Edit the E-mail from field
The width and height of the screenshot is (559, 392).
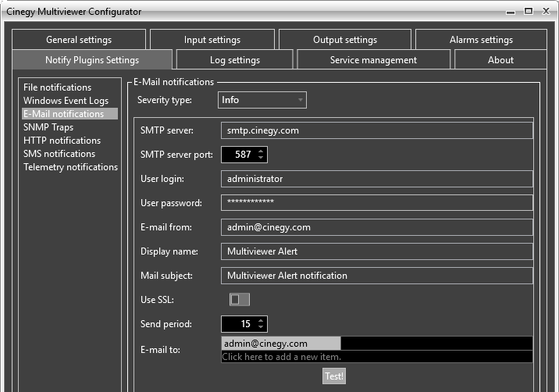tap(377, 227)
